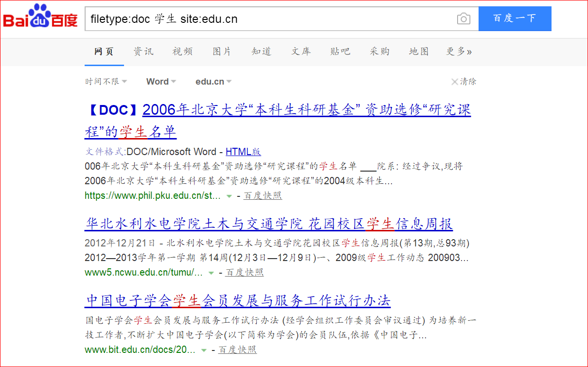Click the 文件格式:DOC/Microsoft Word text
Image resolution: width=588 pixels, height=367 pixels.
pos(151,152)
